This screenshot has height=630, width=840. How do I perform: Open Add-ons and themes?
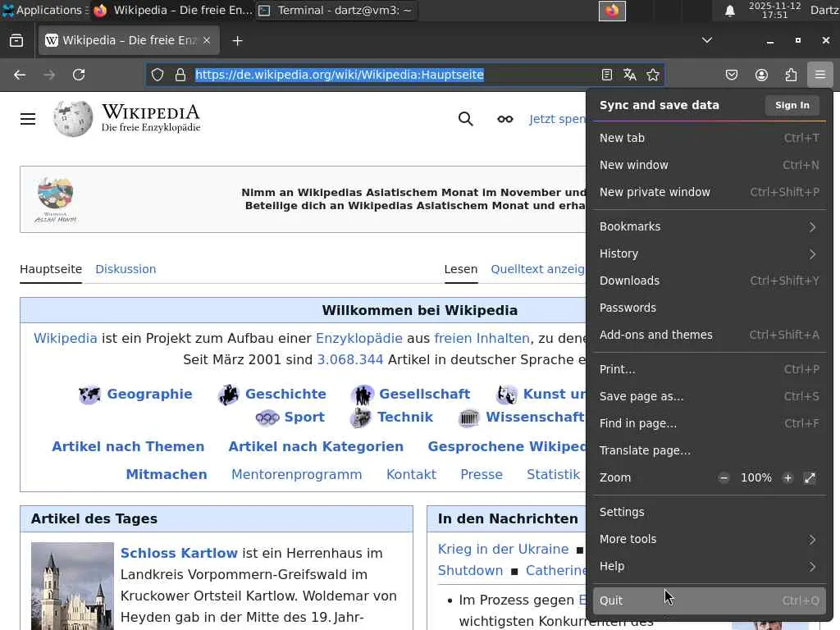point(710,335)
